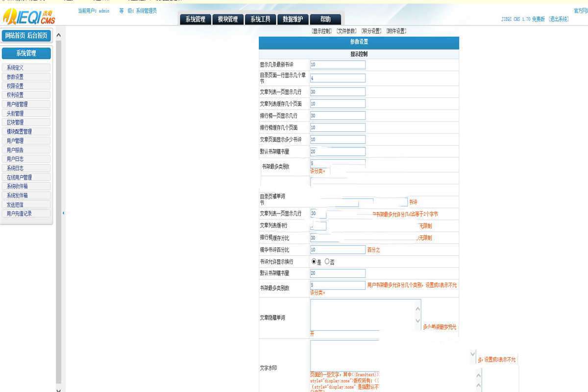588x392 pixels.
Task: Open 用户管理 in the sidebar
Action: (15, 140)
